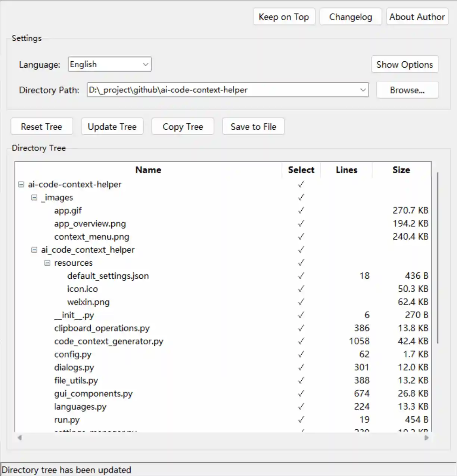Click the Keep on Top button
The height and width of the screenshot is (476, 457).
pos(284,17)
